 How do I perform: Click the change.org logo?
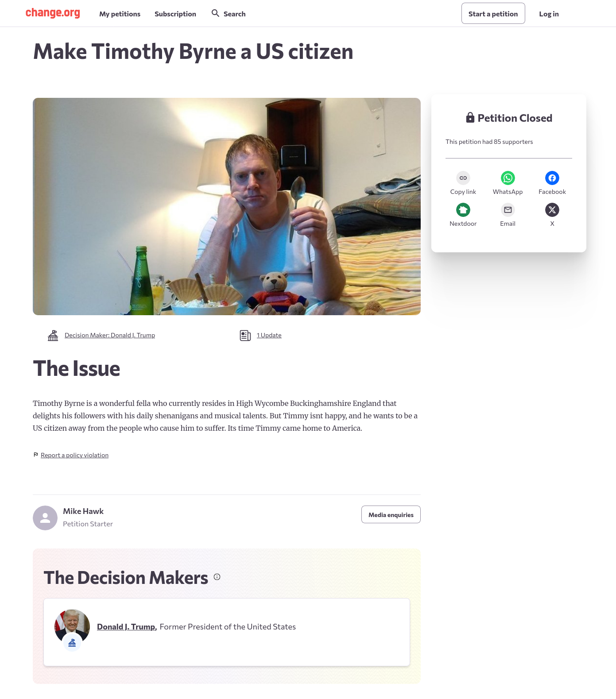pyautogui.click(x=53, y=13)
